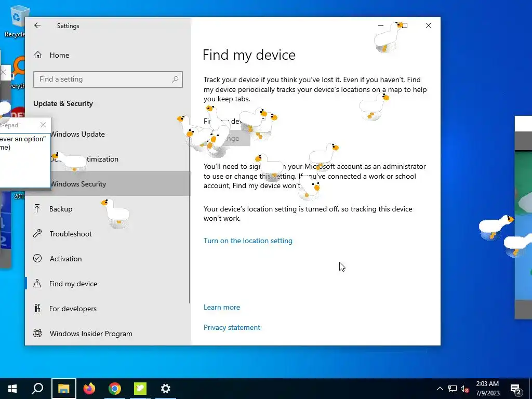
Task: Click the goose over the maximize button
Action: pyautogui.click(x=389, y=37)
